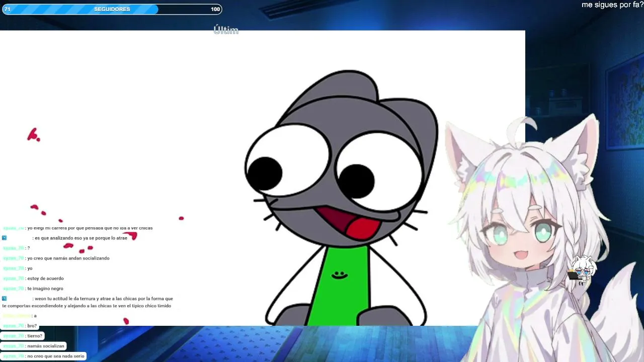Click the SEGUIDORES follower goal progress bar
The image size is (644, 362).
click(112, 9)
